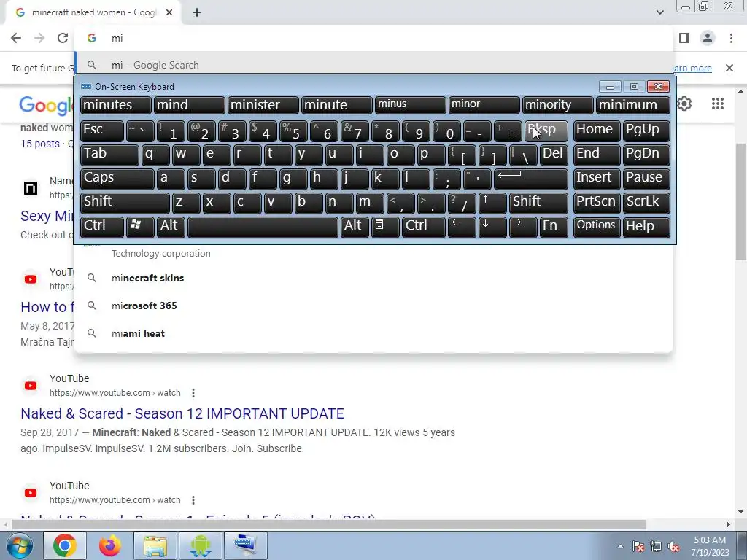The height and width of the screenshot is (560, 747).
Task: Toggle the Caps key on the keyboard
Action: click(x=117, y=179)
